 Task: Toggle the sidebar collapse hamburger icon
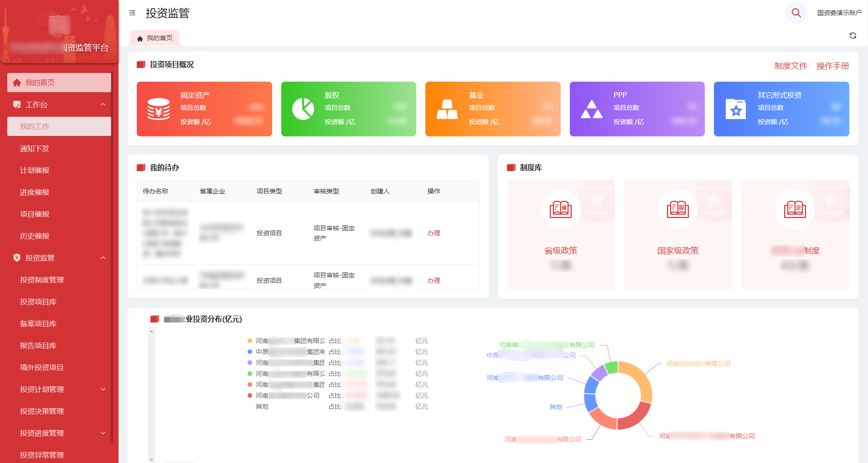(132, 13)
